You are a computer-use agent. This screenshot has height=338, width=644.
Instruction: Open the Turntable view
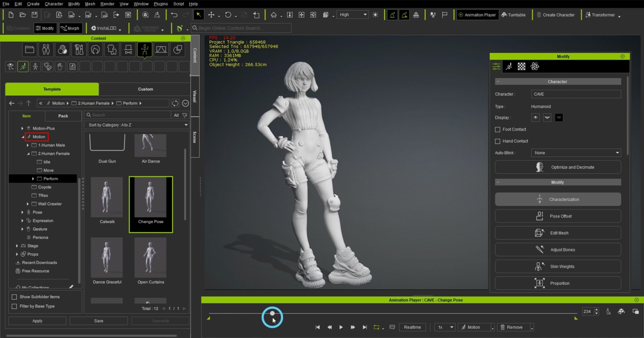pyautogui.click(x=513, y=15)
